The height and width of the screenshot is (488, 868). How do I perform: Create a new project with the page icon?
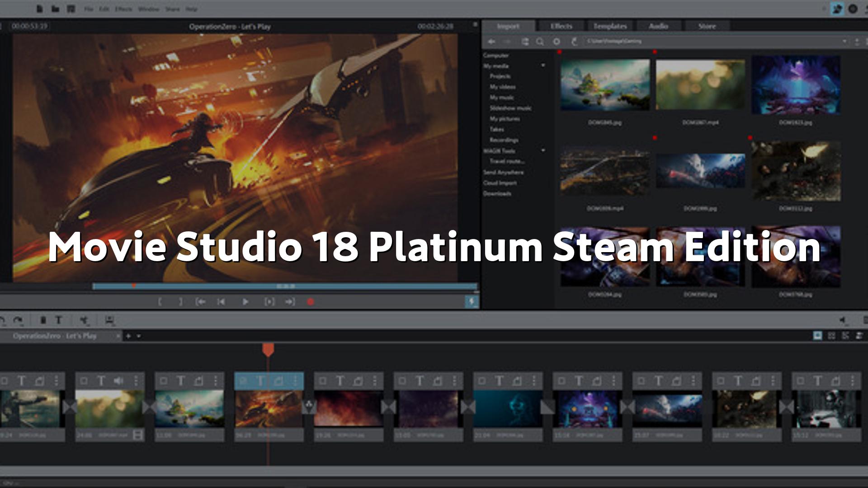pyautogui.click(x=40, y=9)
